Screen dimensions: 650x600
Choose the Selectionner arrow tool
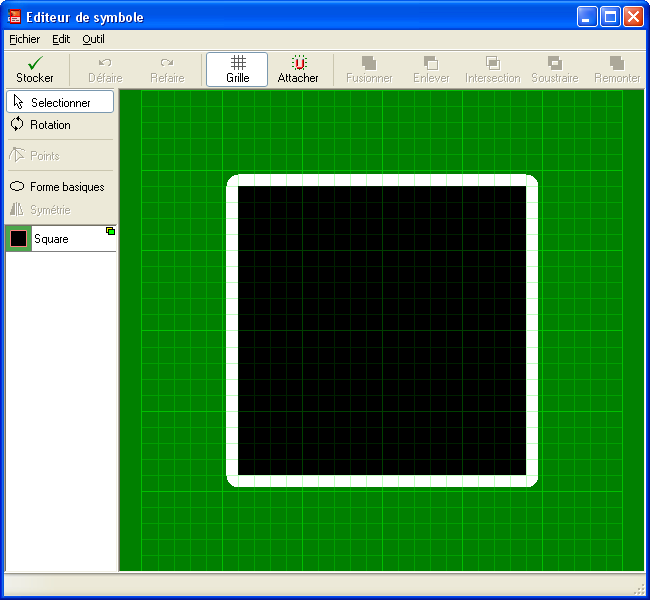pos(60,102)
